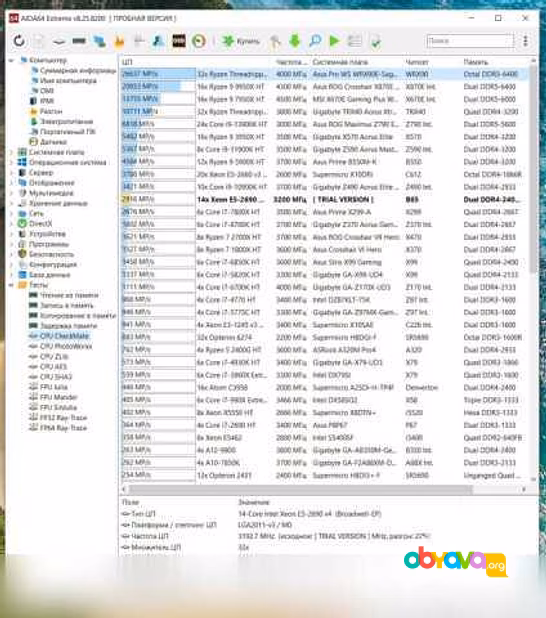Expand the Хранение данных node
The height and width of the screenshot is (618, 546).
11,203
